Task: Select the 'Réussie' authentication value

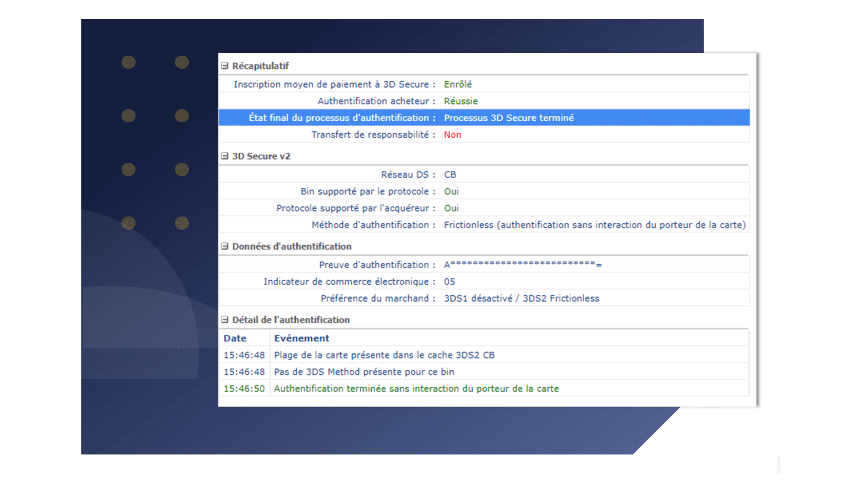Action: 461,101
